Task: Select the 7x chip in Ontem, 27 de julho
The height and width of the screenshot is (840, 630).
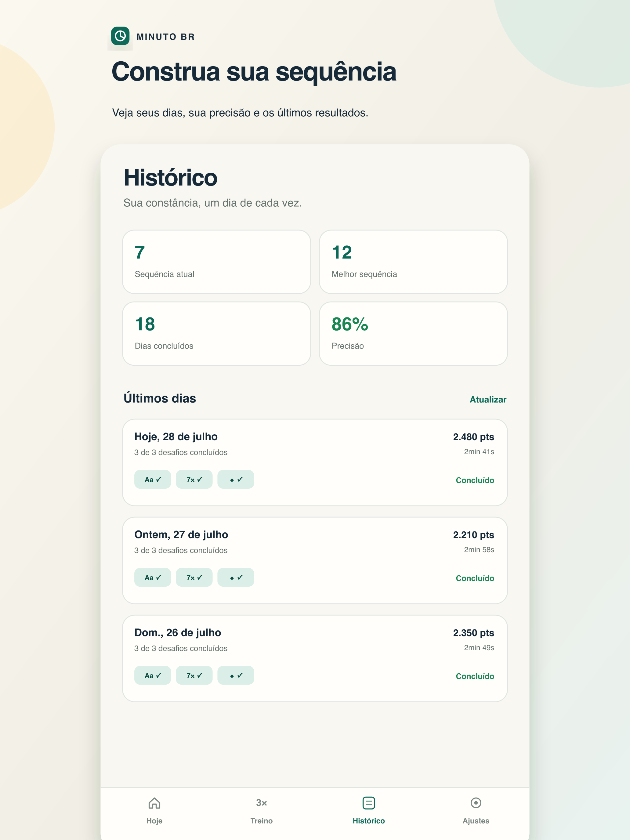Action: tap(194, 577)
